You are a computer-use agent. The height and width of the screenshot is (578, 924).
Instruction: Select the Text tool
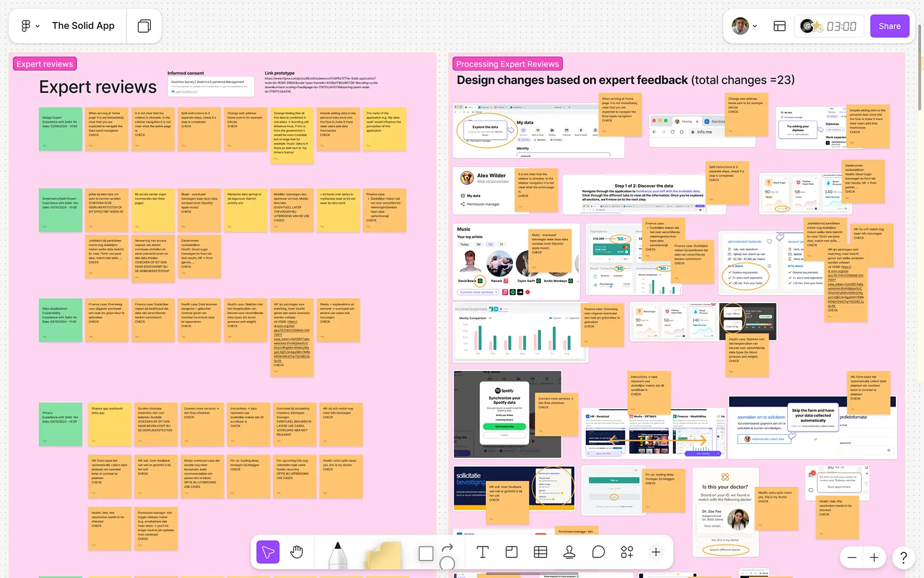click(483, 552)
